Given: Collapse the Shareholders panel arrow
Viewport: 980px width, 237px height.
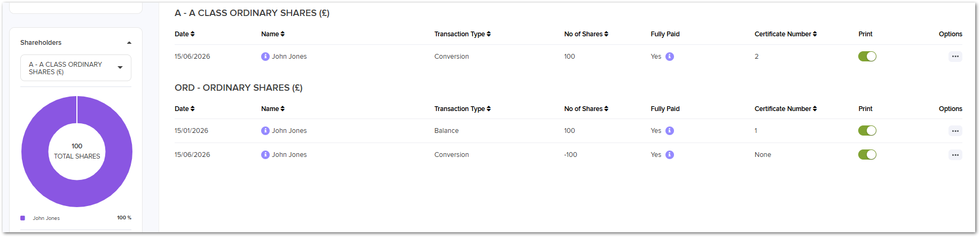Looking at the screenshot, I should point(129,43).
